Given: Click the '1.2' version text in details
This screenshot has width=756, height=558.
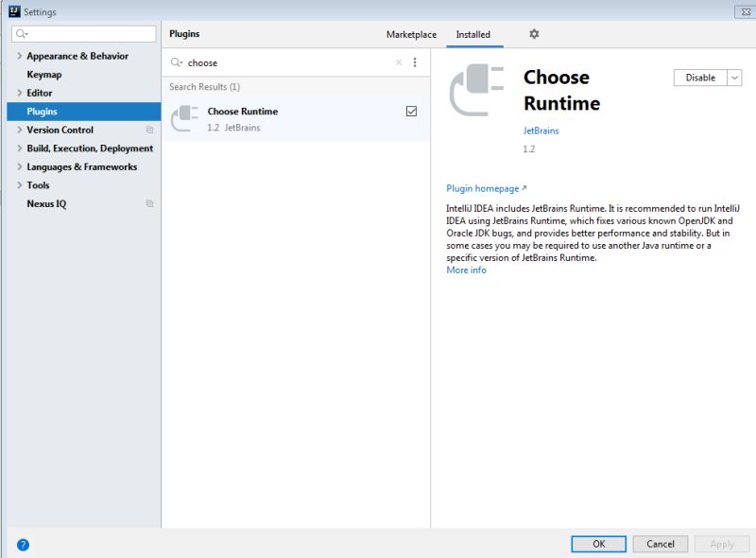Looking at the screenshot, I should pyautogui.click(x=529, y=149).
